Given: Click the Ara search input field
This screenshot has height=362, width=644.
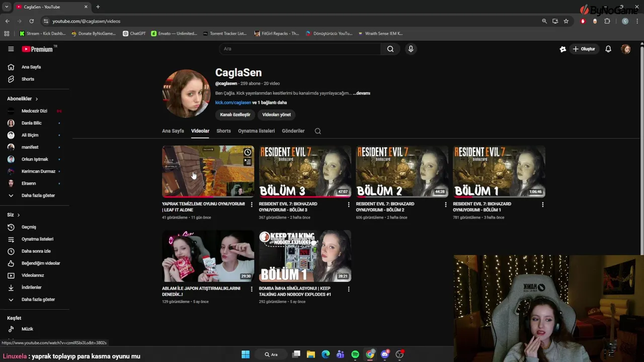Looking at the screenshot, I should (300, 49).
